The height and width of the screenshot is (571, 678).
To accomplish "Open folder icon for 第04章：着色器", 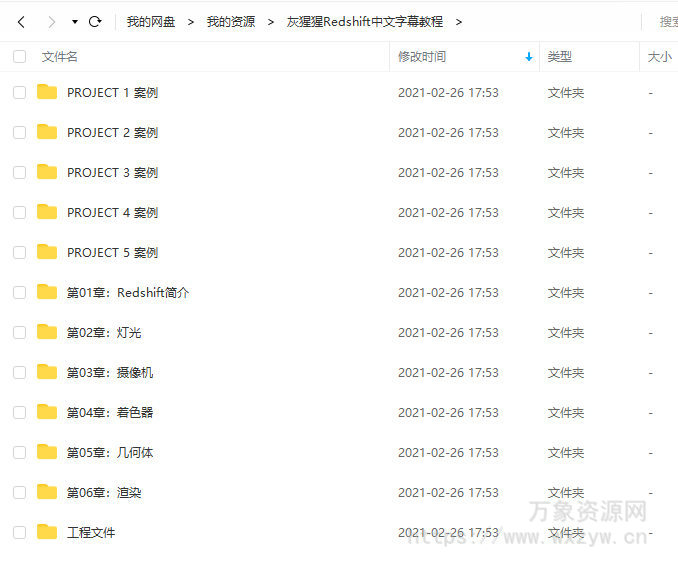I will point(47,412).
